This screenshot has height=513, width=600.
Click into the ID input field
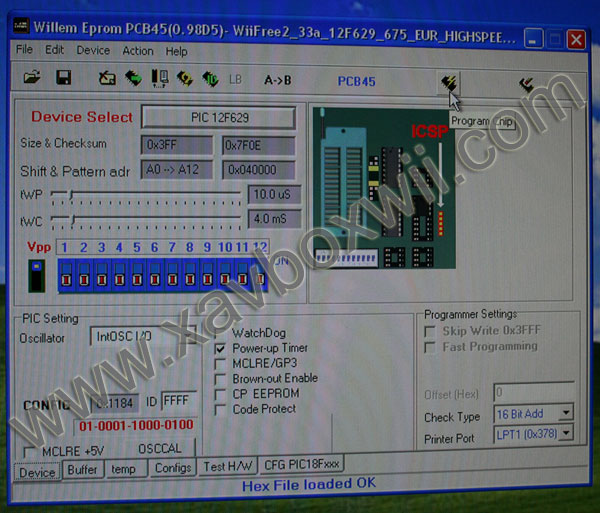click(x=179, y=400)
